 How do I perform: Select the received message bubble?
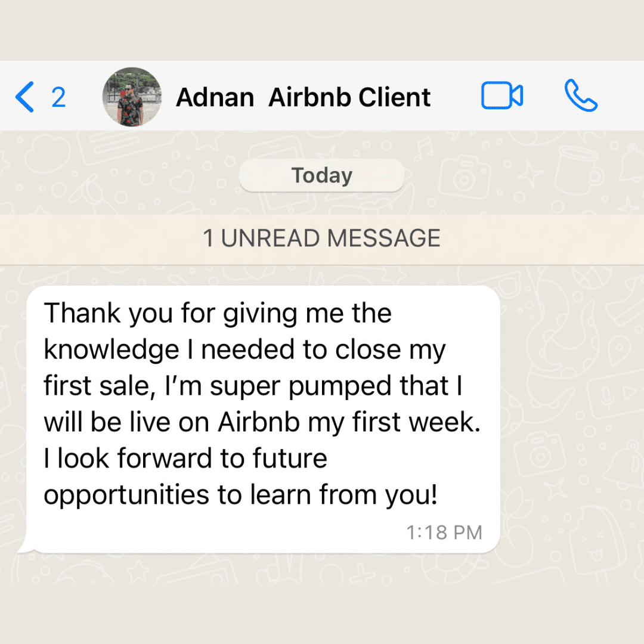[x=263, y=419]
